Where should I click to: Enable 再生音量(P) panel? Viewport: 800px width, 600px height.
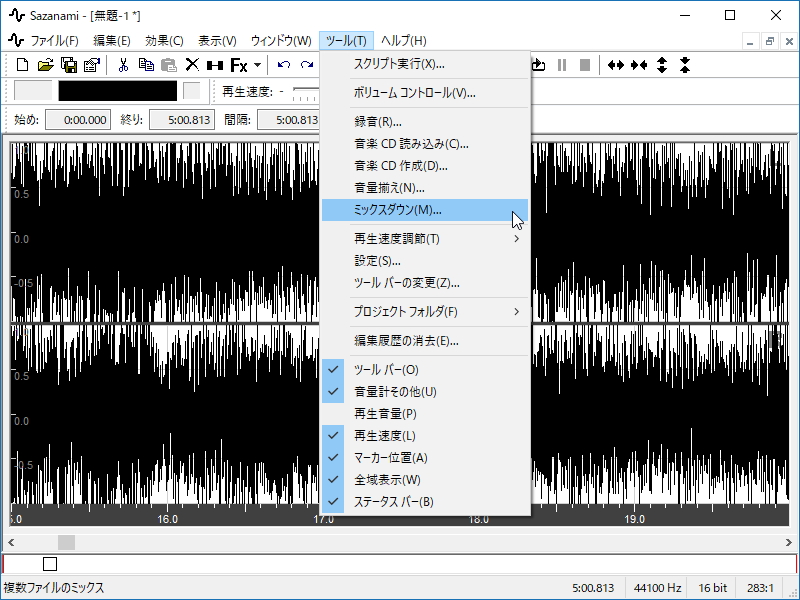tap(425, 413)
